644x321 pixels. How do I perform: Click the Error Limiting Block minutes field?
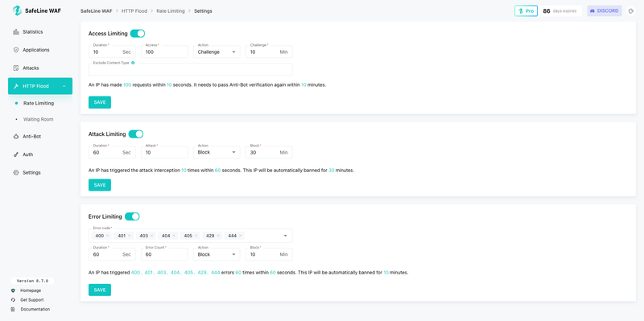pos(269,254)
